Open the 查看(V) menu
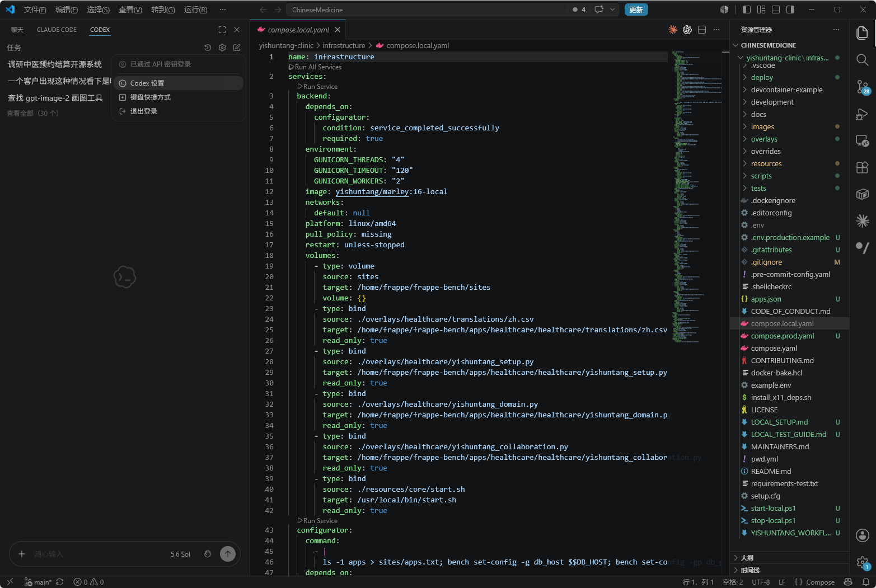The width and height of the screenshot is (876, 588). click(x=130, y=10)
